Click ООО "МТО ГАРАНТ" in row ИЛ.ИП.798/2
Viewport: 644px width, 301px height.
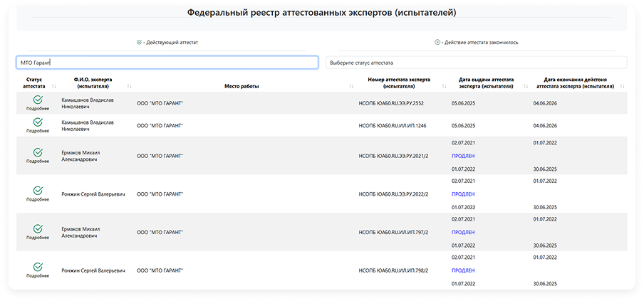coord(160,270)
